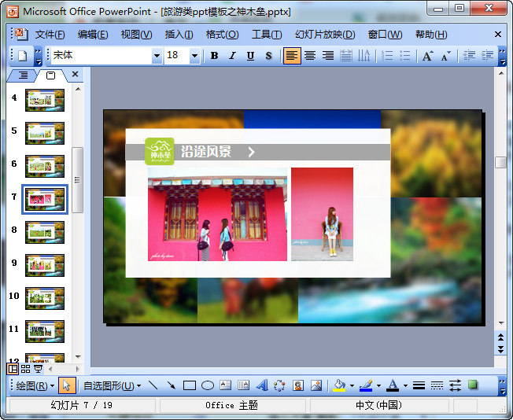Screen dimensions: 513x420
Task: Open the fill color dropdown arrow
Action: [352, 386]
